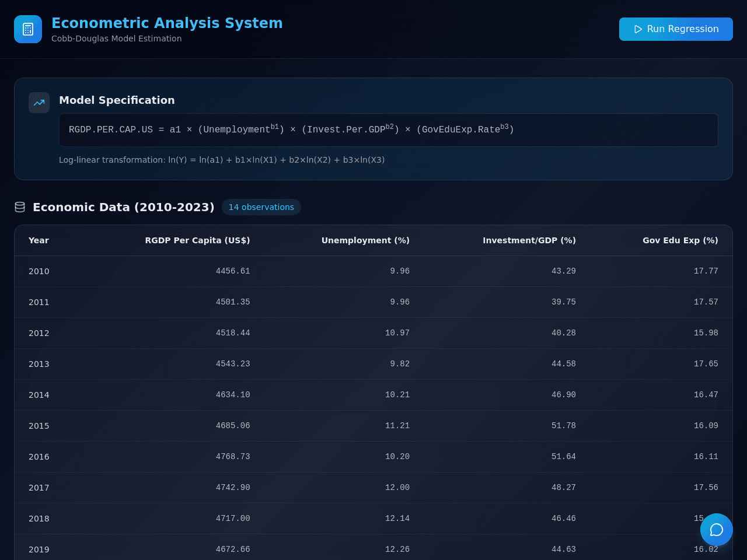Click investment value 51.64
The width and height of the screenshot is (747, 560).
(564, 457)
